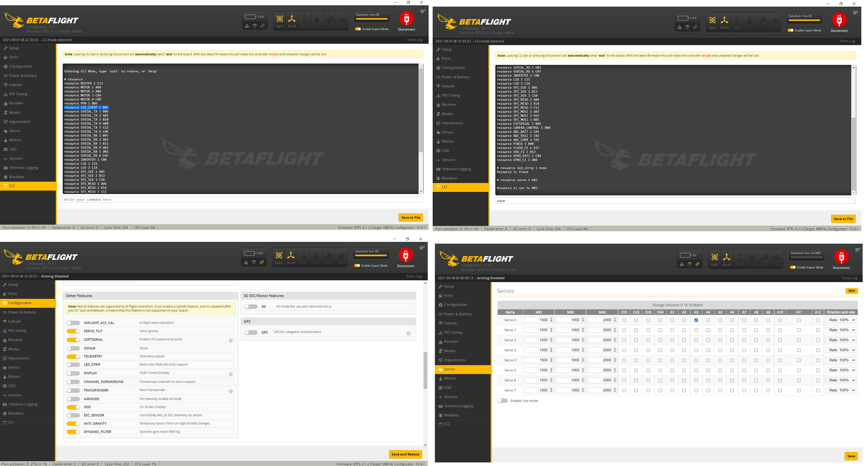Open Servos tab in Configuration window
The width and height of the screenshot is (868, 466).
pos(28,368)
